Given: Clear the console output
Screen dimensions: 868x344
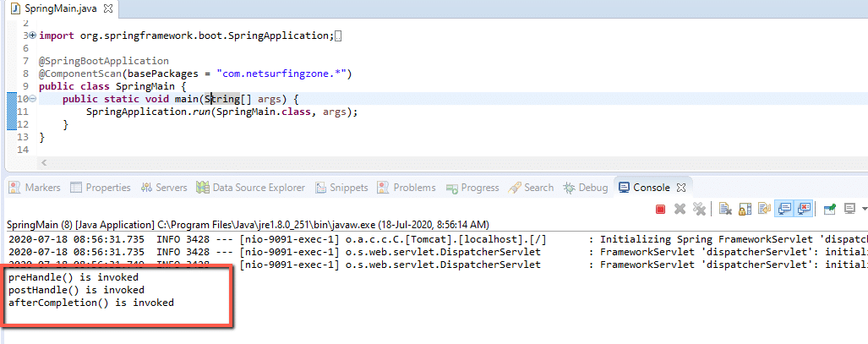Looking at the screenshot, I should pyautogui.click(x=725, y=209).
